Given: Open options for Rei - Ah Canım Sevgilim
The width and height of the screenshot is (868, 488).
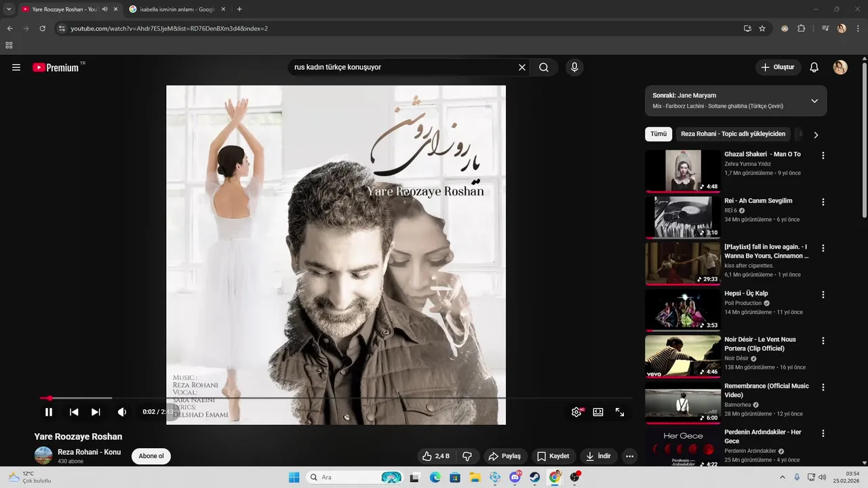Looking at the screenshot, I should click(823, 202).
